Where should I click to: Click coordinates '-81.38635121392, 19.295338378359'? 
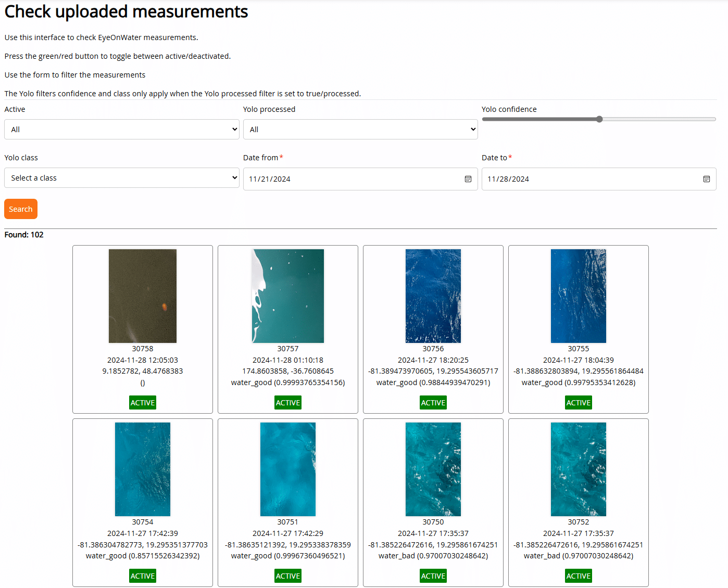point(288,545)
